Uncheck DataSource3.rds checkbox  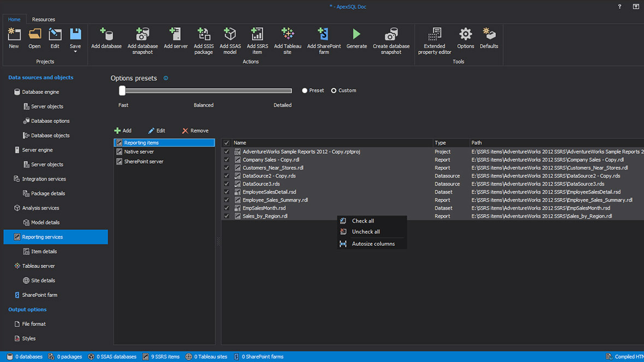pos(226,184)
